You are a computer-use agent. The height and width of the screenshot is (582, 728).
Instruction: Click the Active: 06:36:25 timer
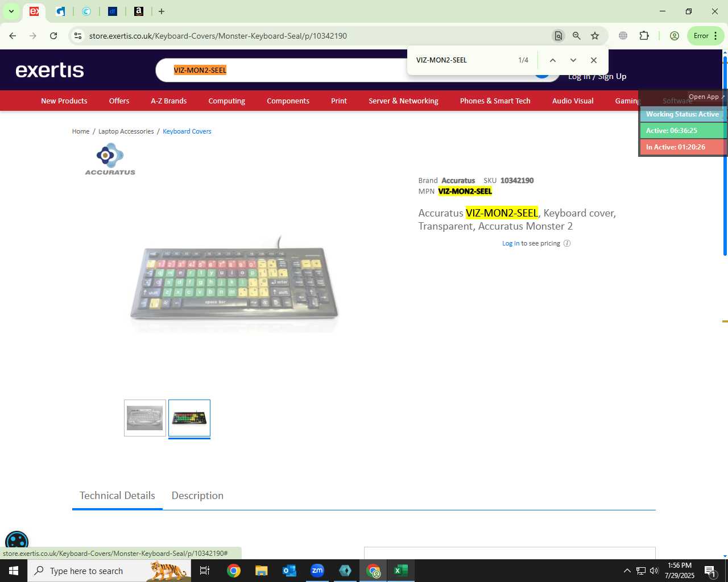(x=682, y=131)
